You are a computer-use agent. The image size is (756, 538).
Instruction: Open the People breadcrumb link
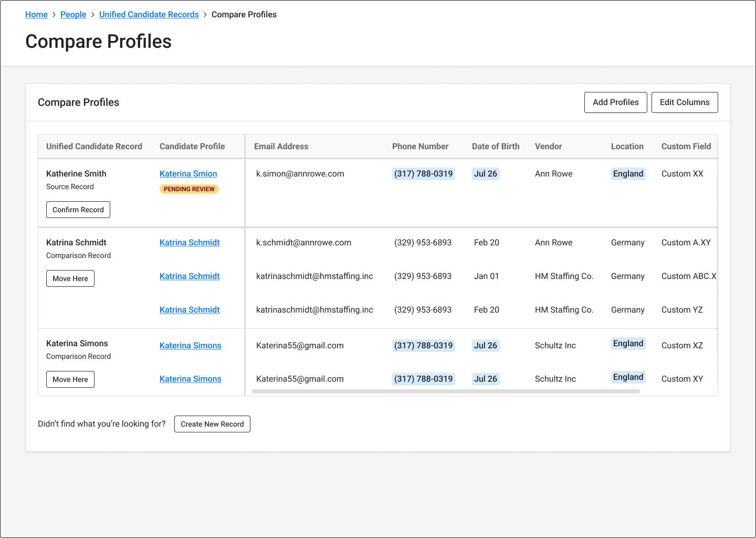[x=73, y=15]
